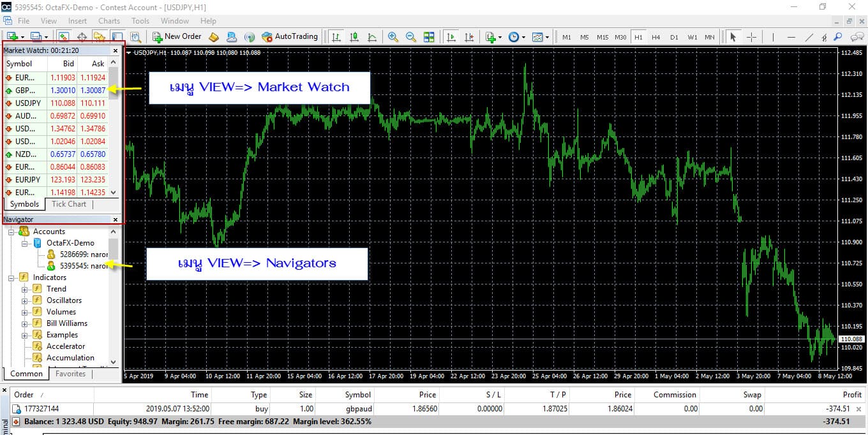Select the M15 timeframe button
The height and width of the screenshot is (435, 868).
[602, 37]
